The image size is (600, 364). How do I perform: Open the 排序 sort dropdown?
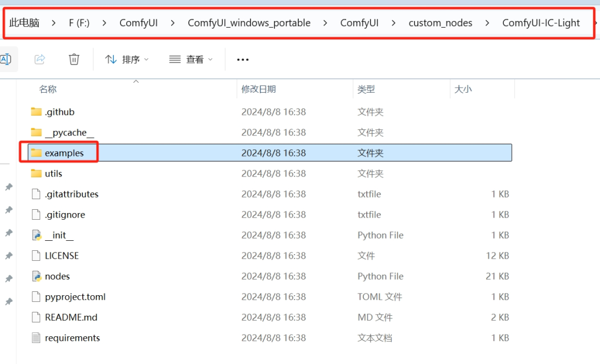point(127,59)
